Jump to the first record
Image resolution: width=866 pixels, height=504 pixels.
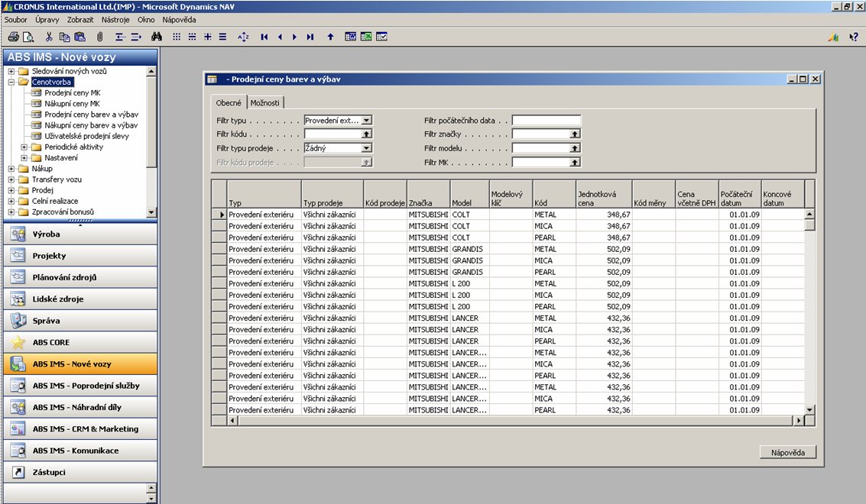tap(264, 37)
